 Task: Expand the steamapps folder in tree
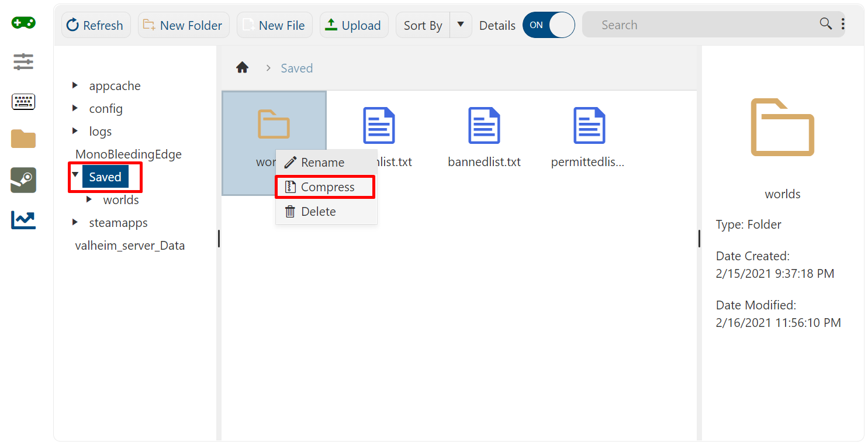pyautogui.click(x=75, y=222)
